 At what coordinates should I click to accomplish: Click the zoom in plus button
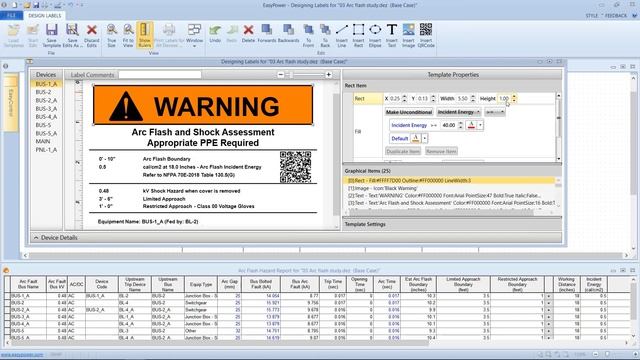tap(329, 75)
